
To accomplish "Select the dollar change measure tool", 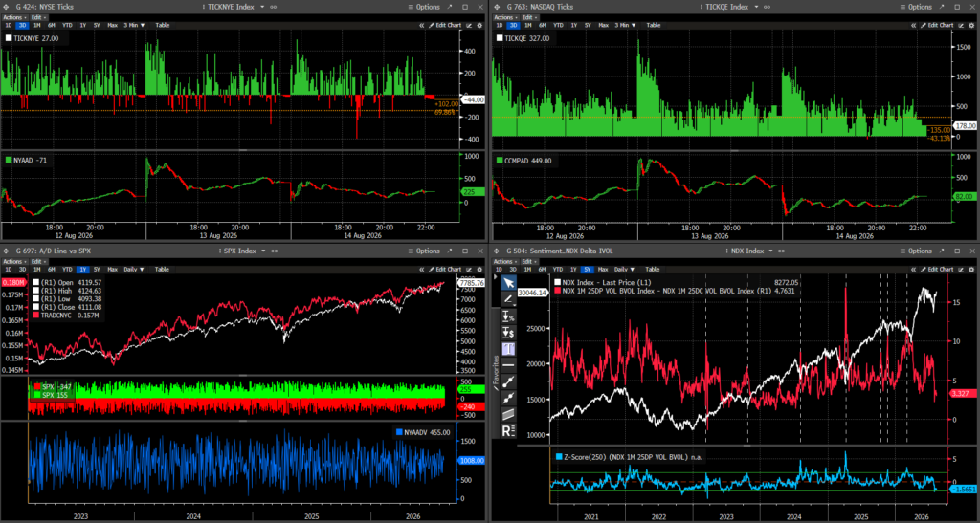I will tap(509, 333).
